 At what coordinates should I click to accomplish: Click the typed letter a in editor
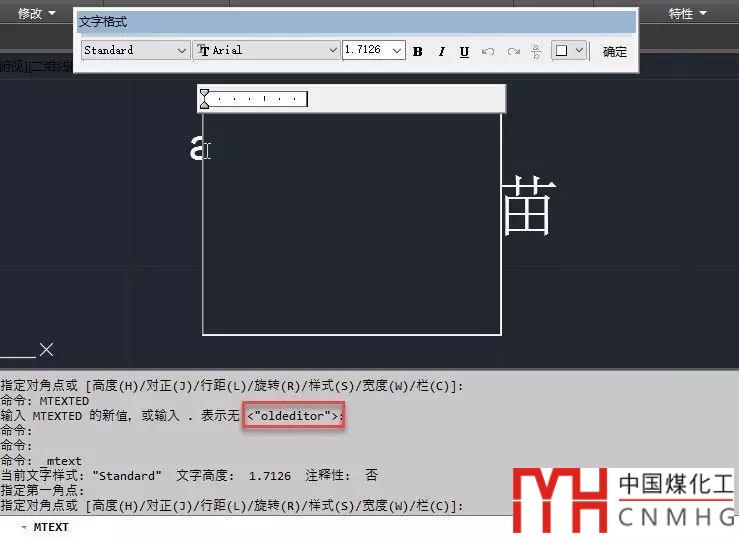[x=197, y=147]
